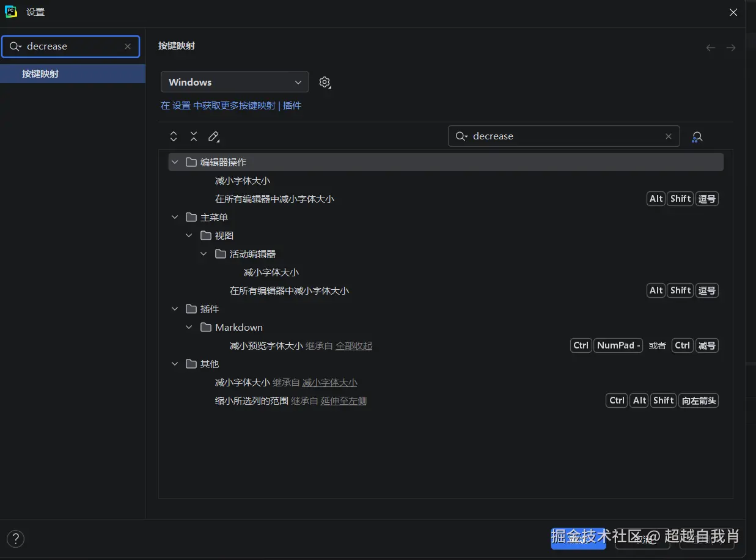756x560 pixels.
Task: Select the 插件 folder icon
Action: coord(191,309)
